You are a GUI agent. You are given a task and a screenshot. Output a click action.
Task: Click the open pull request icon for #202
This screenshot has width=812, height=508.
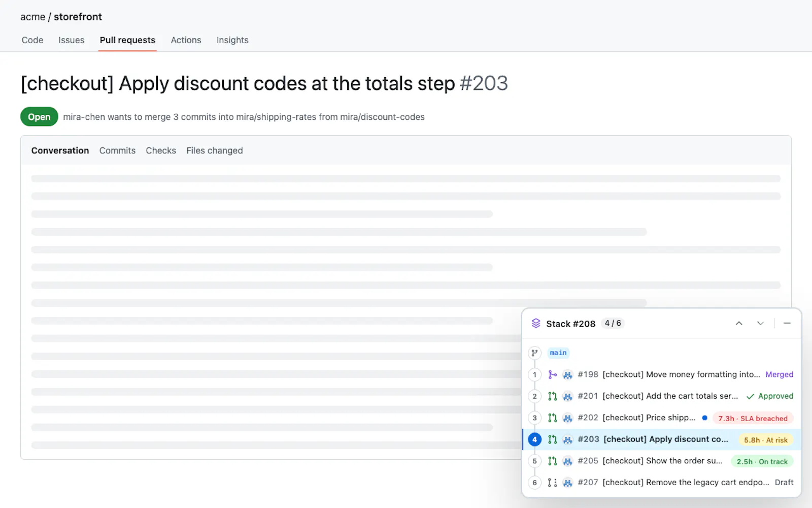pos(553,418)
